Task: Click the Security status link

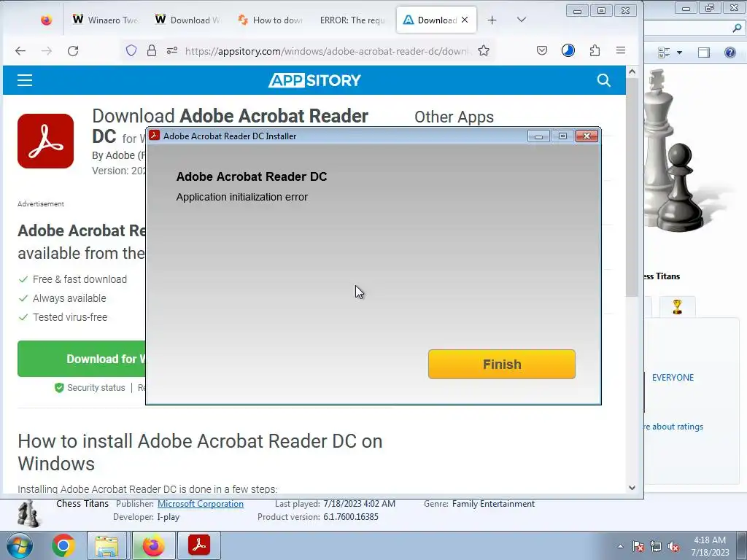Action: 96,388
